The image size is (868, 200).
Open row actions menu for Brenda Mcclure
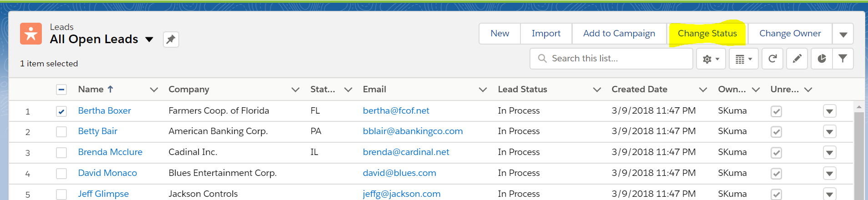(x=829, y=153)
